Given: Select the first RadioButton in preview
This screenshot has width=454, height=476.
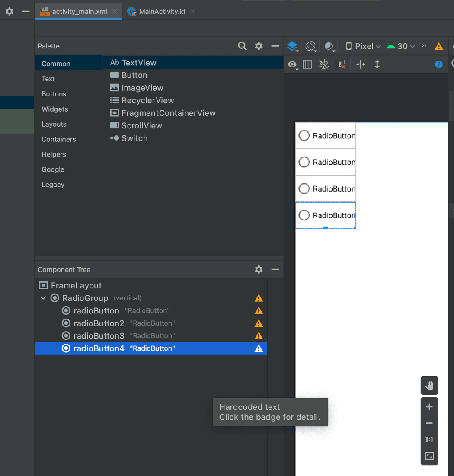Looking at the screenshot, I should pyautogui.click(x=326, y=136).
